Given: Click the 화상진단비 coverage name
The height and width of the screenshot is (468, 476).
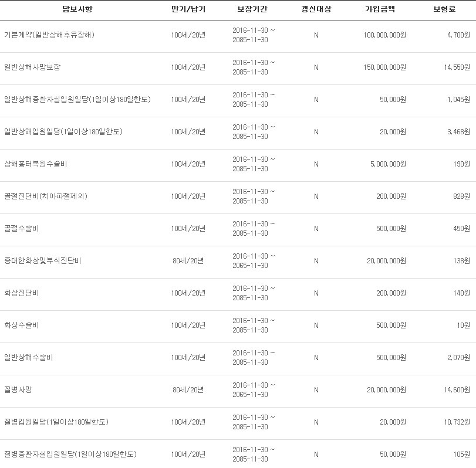Looking at the screenshot, I should pyautogui.click(x=22, y=293).
